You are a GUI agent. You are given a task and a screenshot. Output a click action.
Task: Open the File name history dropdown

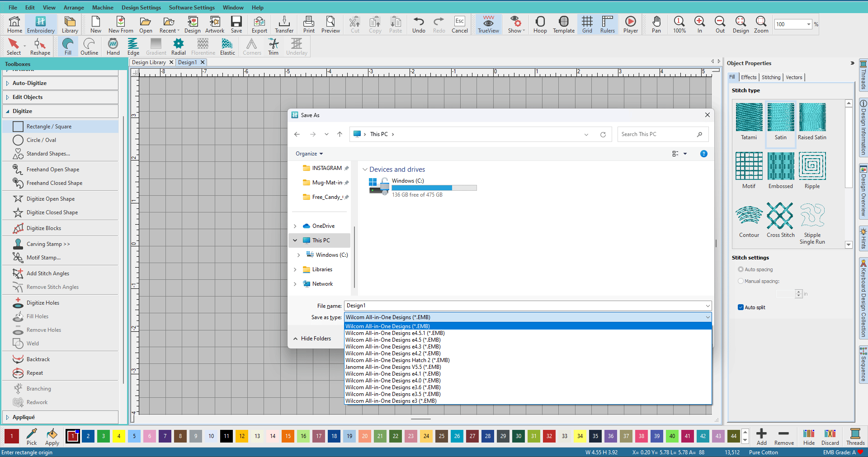(x=708, y=306)
